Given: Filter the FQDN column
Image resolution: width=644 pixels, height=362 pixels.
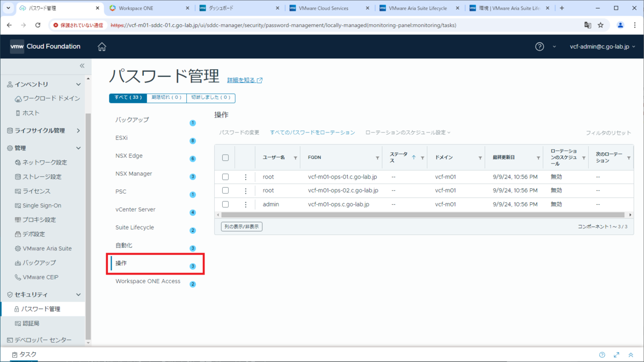Looking at the screenshot, I should tap(377, 158).
